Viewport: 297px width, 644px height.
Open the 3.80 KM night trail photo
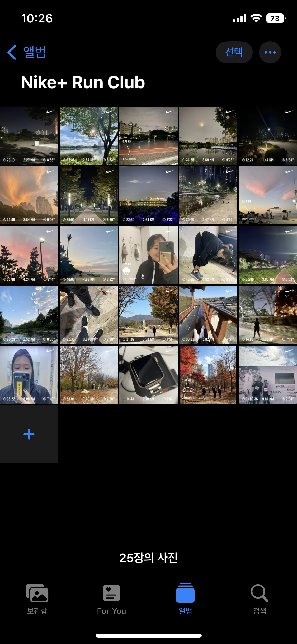[268, 255]
